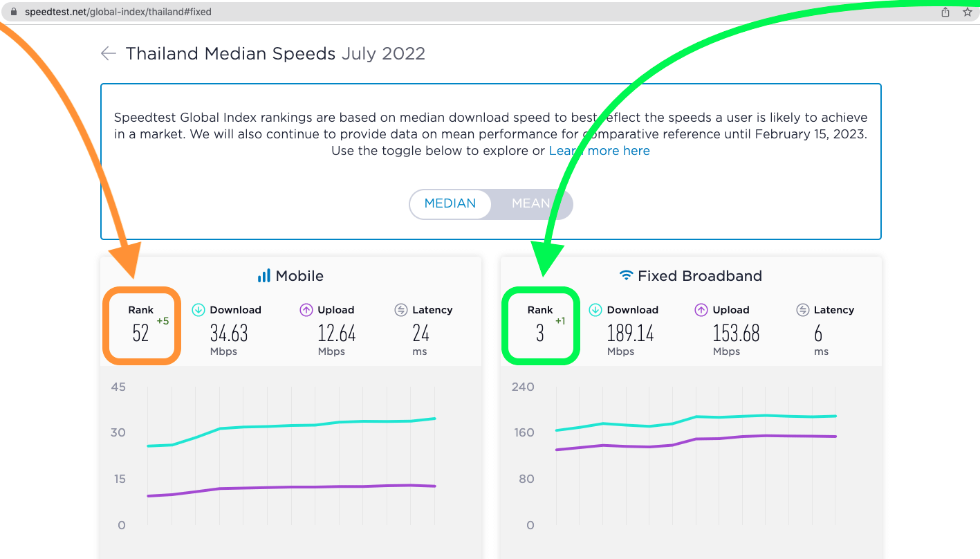
Task: Toggle the bookmark star in address bar
Action: pos(967,11)
